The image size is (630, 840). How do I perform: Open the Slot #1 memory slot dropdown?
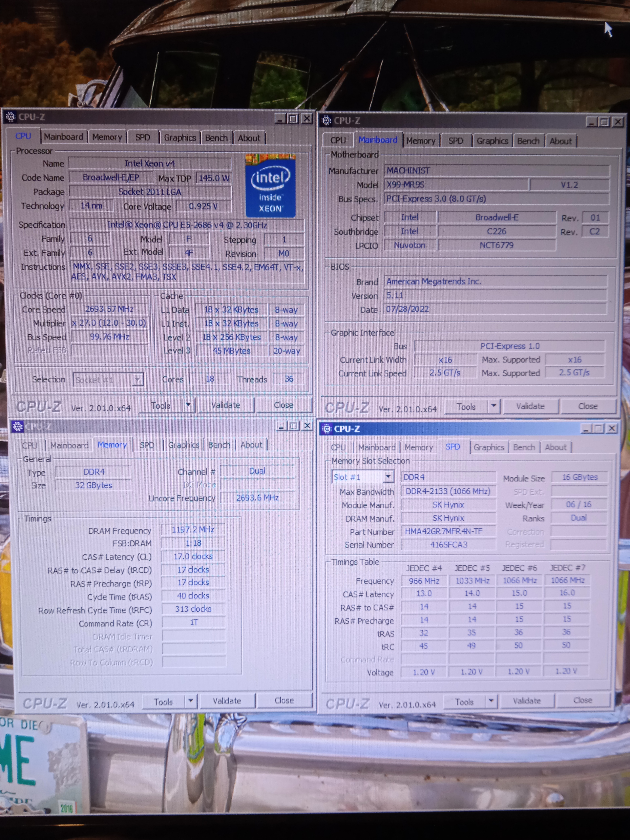pos(388,476)
